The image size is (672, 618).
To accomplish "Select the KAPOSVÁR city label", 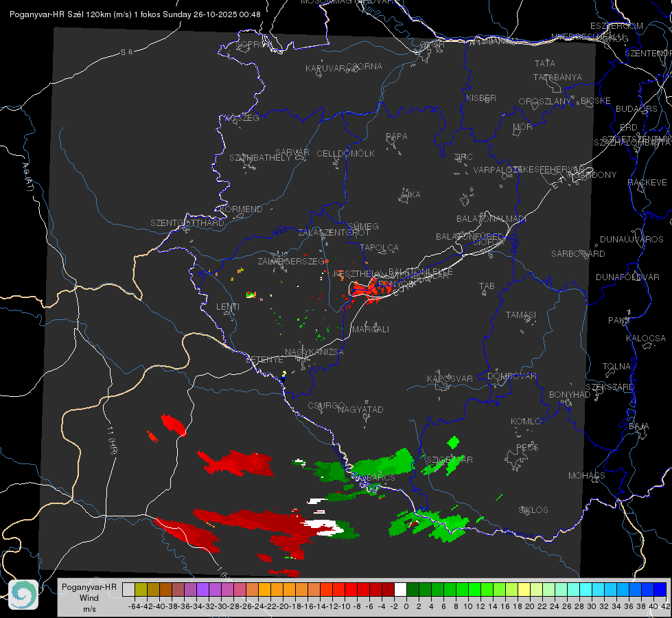I will click(x=450, y=378).
